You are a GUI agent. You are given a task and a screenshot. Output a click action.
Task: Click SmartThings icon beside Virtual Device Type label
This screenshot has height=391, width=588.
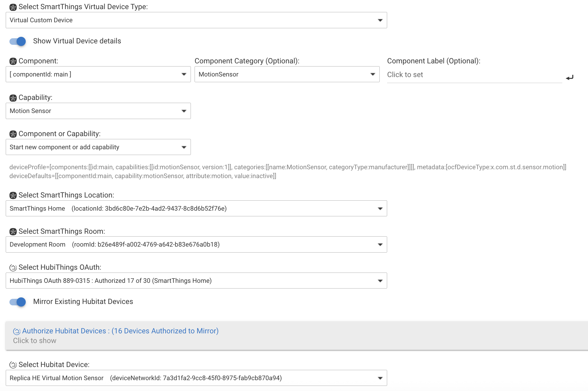13,7
